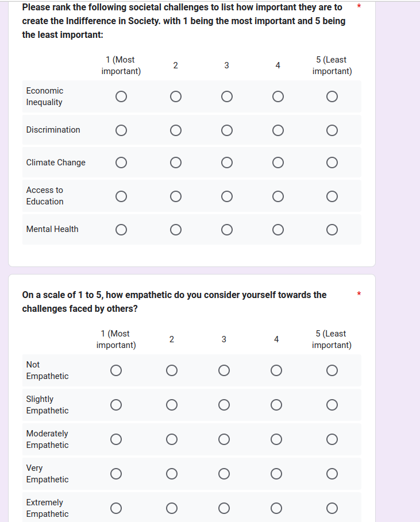This screenshot has width=420, height=522.
Task: Choose 5 (Least important) for Discrimination
Action: (x=332, y=130)
